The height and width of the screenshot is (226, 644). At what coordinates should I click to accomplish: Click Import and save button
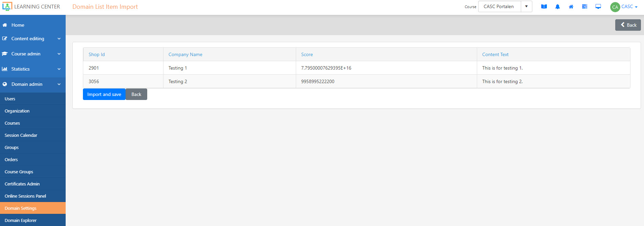[104, 95]
